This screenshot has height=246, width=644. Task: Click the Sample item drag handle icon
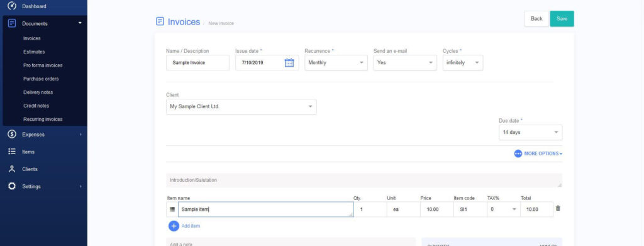[x=172, y=210]
